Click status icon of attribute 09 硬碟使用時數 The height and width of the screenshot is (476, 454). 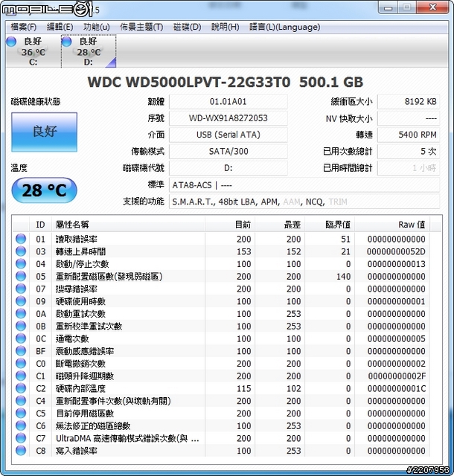point(21,301)
